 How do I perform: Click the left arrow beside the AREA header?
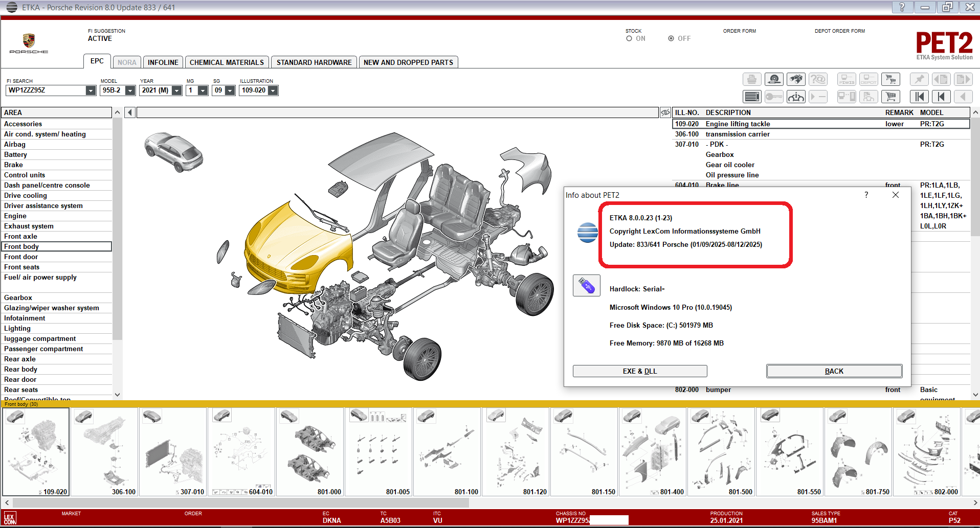tap(130, 112)
